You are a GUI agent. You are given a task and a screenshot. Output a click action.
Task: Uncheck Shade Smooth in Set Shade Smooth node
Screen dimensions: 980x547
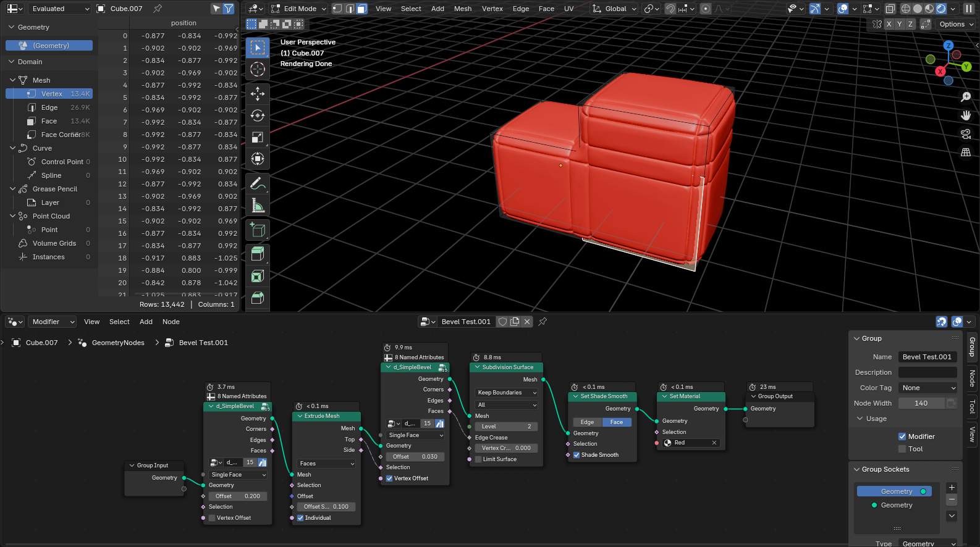[577, 455]
